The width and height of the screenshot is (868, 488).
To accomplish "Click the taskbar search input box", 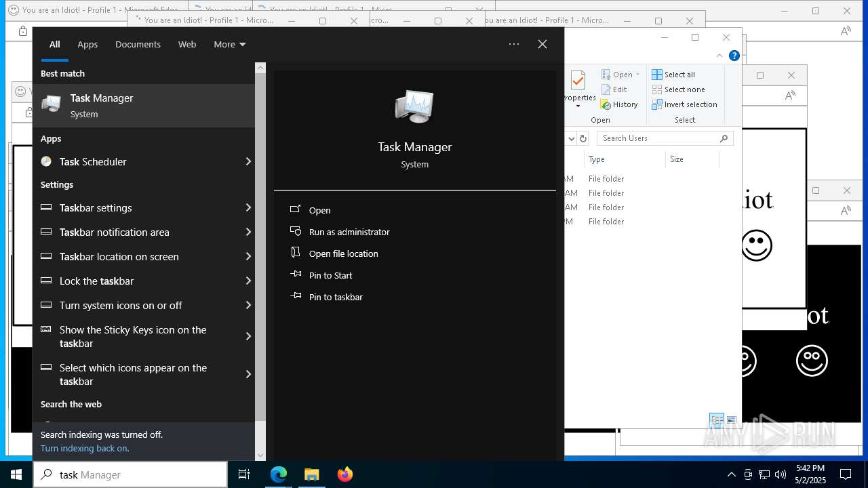I will [130, 474].
